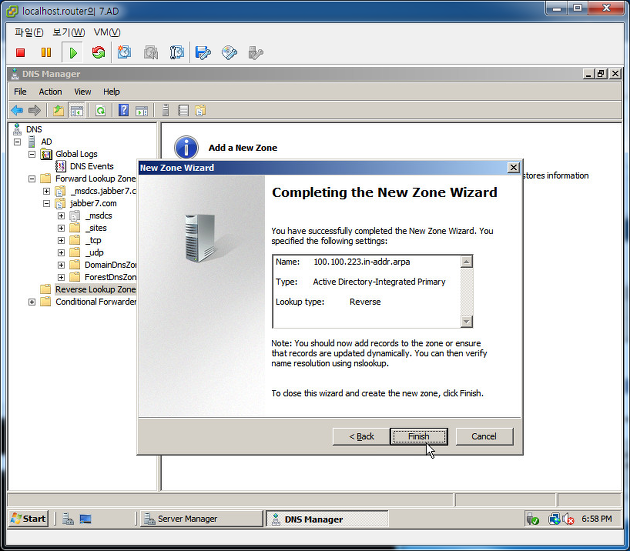Click the CD/DVD drive connect icon
The image size is (630, 551).
229,53
